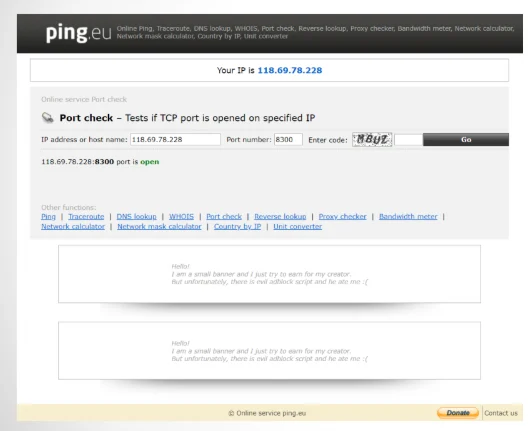The width and height of the screenshot is (531, 431).
Task: Click the blue IP 118.69.78.228 text
Action: tap(290, 70)
